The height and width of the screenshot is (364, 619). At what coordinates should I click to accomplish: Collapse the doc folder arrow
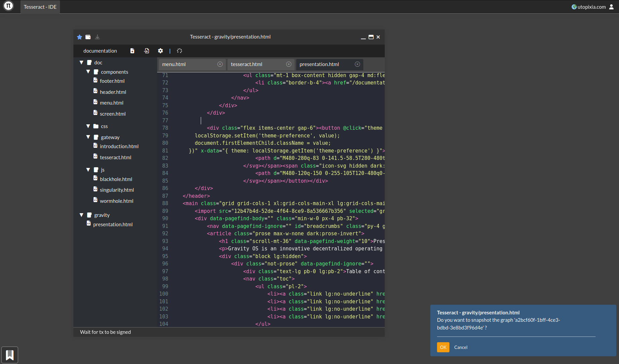pos(81,62)
